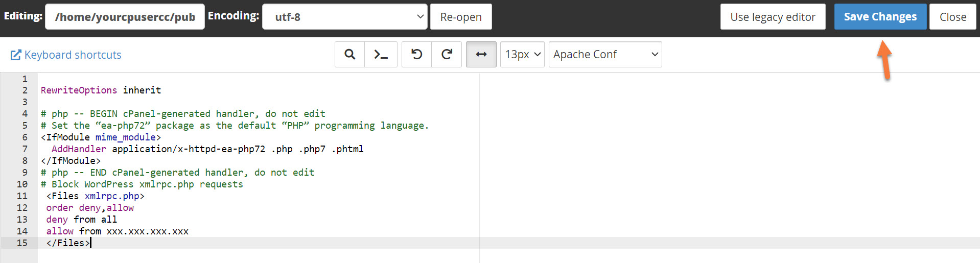980x263 pixels.
Task: Click the Re-open button
Action: (461, 17)
